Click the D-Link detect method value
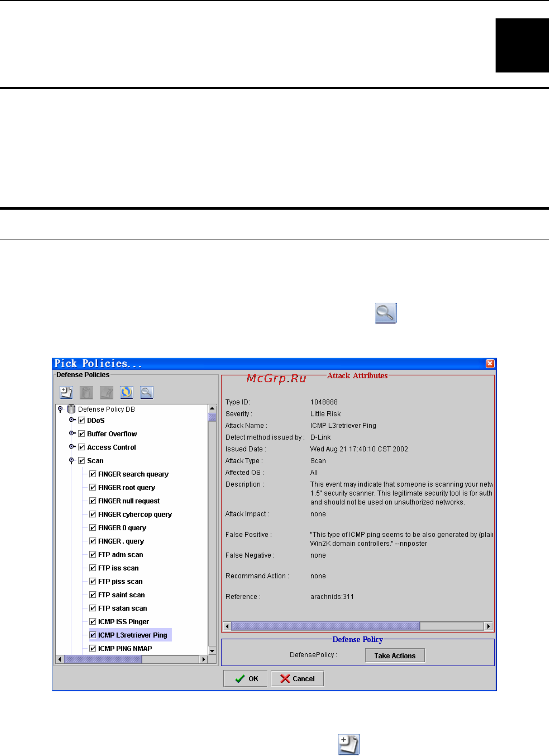549x756 pixels. coord(320,437)
